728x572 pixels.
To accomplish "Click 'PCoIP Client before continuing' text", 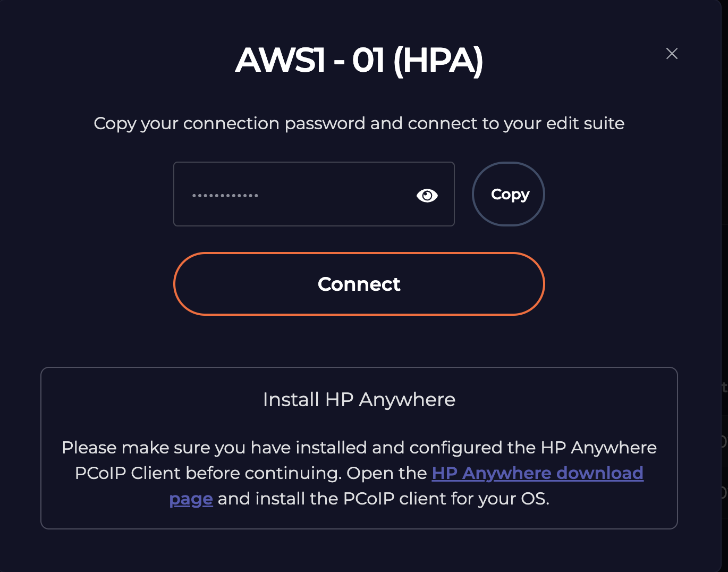I will click(x=207, y=473).
